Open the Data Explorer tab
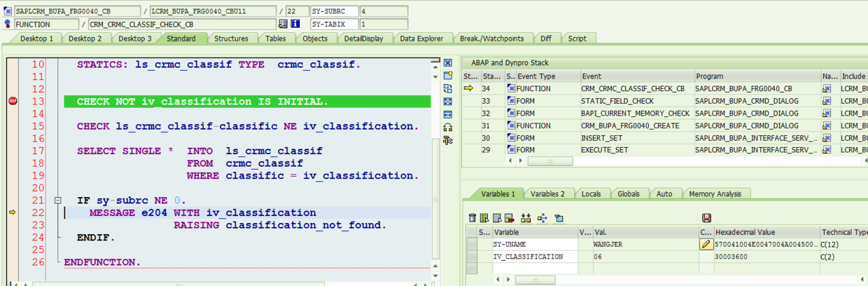 point(421,39)
